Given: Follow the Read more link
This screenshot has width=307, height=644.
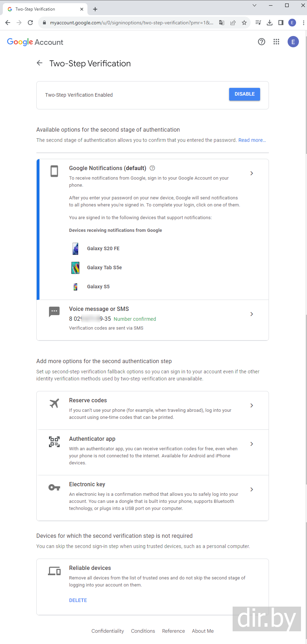Looking at the screenshot, I should 252,140.
